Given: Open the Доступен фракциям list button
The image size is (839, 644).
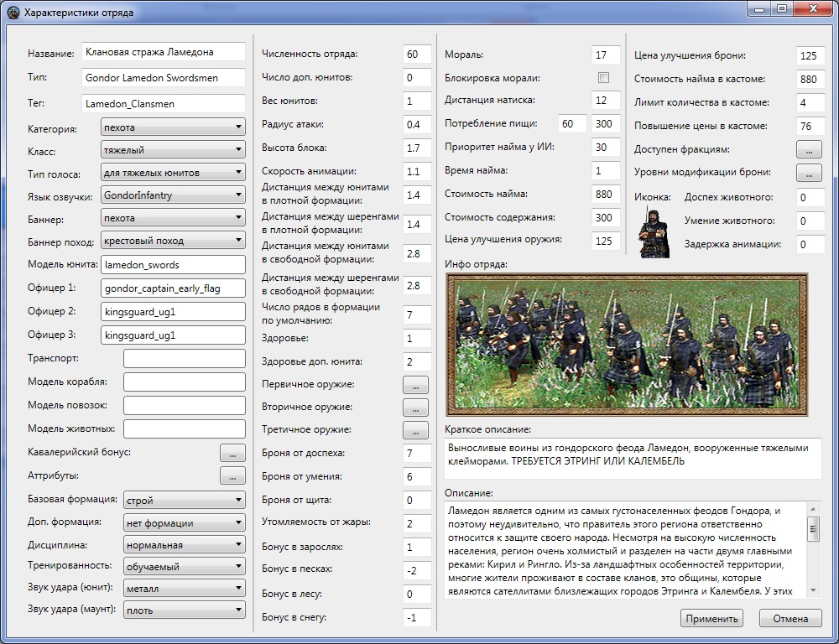Looking at the screenshot, I should click(x=809, y=150).
